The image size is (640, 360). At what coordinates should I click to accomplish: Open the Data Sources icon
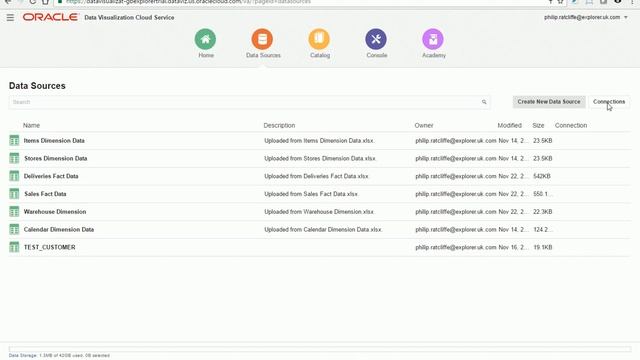pyautogui.click(x=262, y=39)
